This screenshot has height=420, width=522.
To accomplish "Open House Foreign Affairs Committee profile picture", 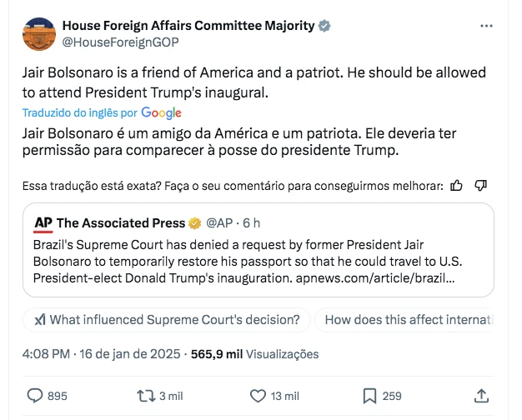I will [39, 34].
